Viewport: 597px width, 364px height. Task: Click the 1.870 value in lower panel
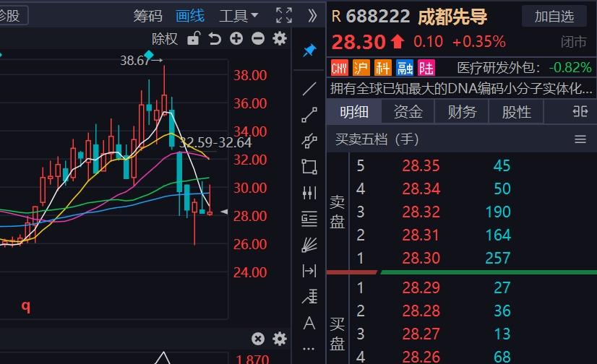click(x=252, y=359)
